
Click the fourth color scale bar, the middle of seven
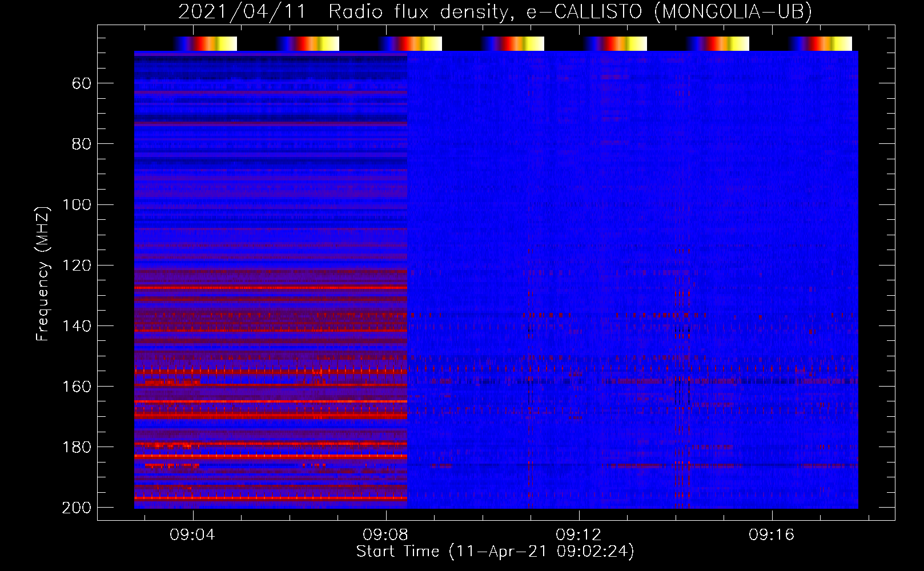[513, 43]
